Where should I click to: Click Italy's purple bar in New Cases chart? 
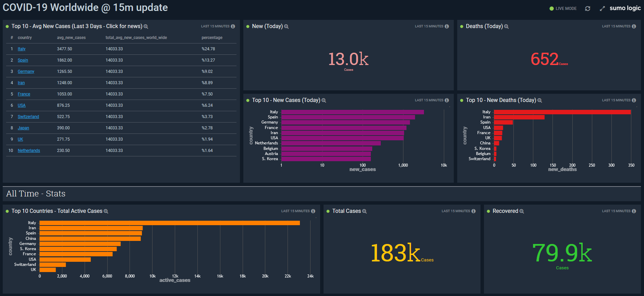353,112
